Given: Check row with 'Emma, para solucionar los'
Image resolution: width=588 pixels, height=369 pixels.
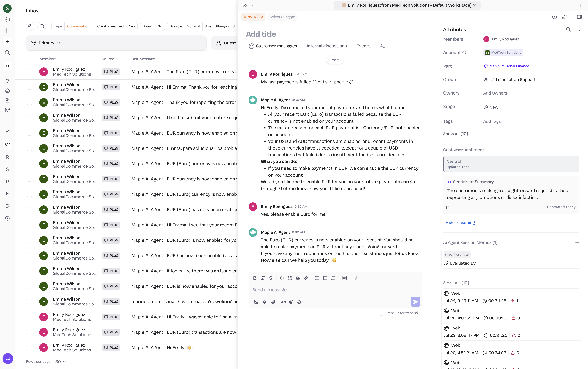Looking at the screenshot, I should click(29, 148).
